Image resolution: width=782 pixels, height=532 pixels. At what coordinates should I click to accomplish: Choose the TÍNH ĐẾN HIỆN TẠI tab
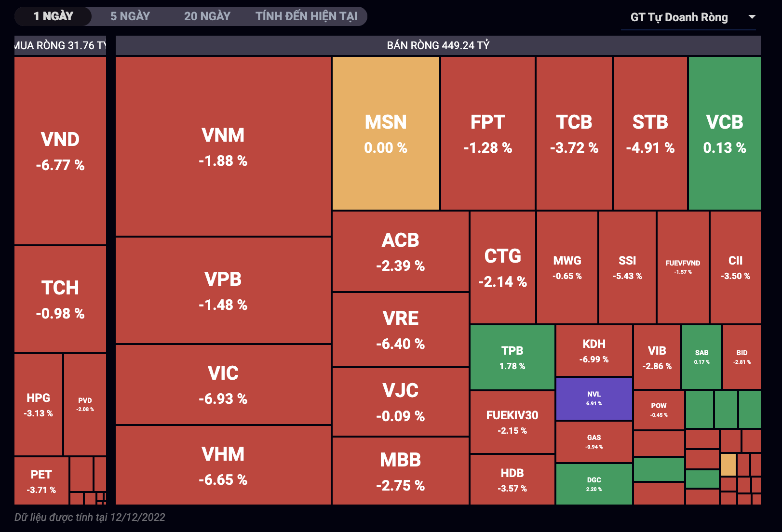point(306,16)
